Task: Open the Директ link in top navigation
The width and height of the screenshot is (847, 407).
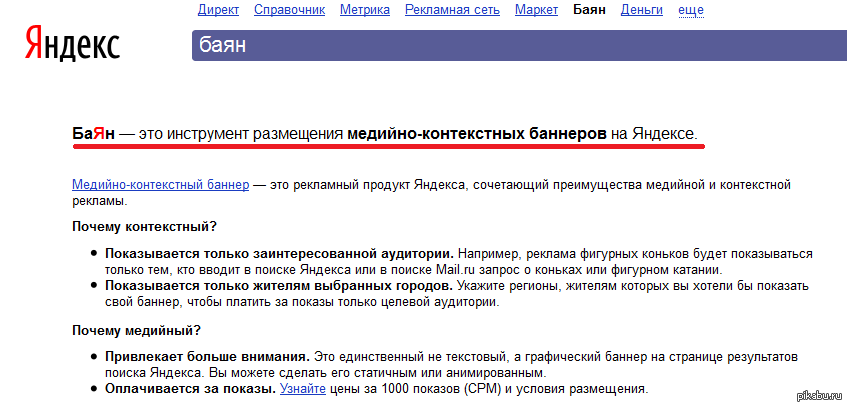Action: click(x=218, y=10)
